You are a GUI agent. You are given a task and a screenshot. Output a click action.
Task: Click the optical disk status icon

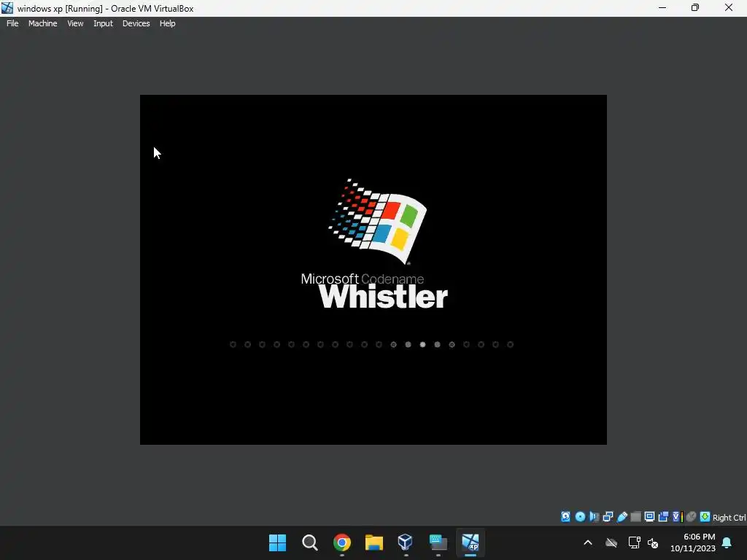point(580,517)
